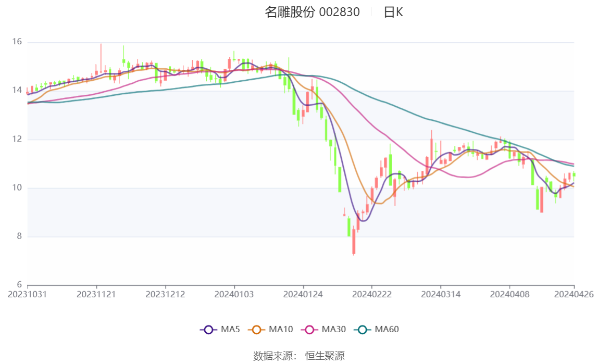This screenshot has height=364, width=598.
Task: Click the 16 price label on y-axis
Action: coord(17,42)
